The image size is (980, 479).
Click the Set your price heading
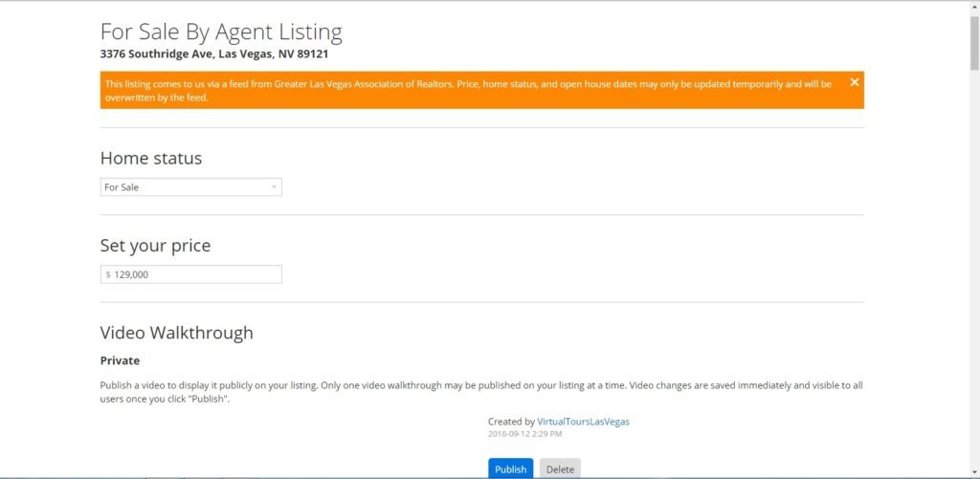point(155,246)
